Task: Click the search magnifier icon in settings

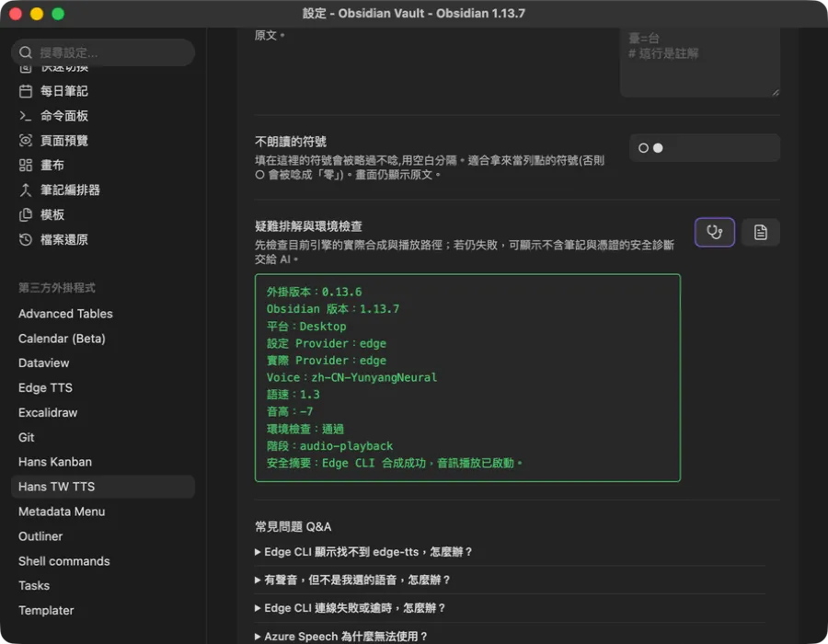Action: click(26, 52)
